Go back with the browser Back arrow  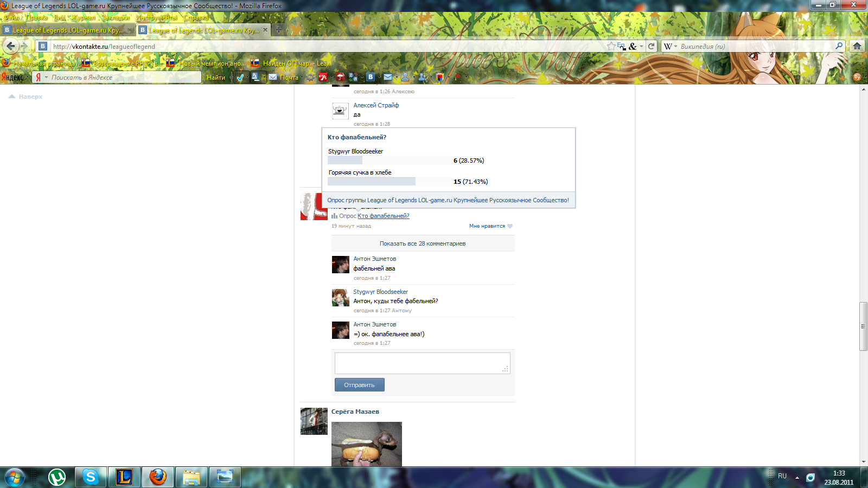11,46
